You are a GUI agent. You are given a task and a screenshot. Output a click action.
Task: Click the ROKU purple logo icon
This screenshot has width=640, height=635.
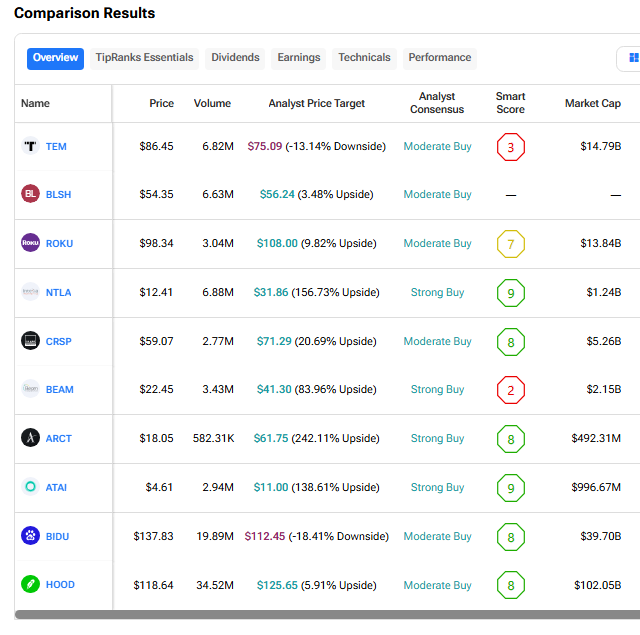(x=30, y=243)
